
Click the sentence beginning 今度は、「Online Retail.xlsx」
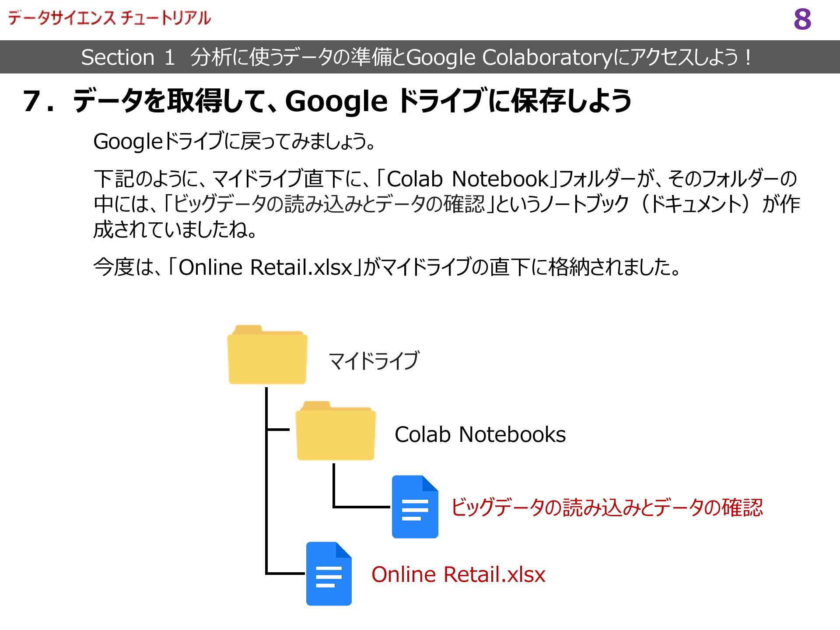[x=388, y=267]
